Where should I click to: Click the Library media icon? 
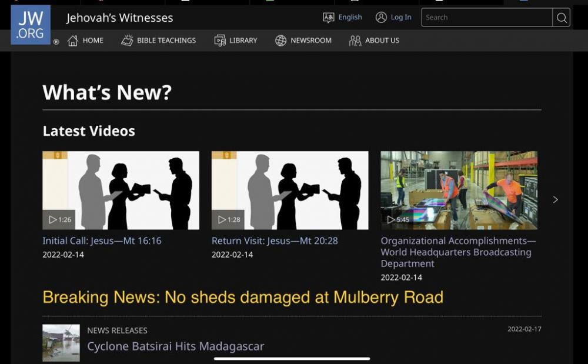click(x=220, y=41)
